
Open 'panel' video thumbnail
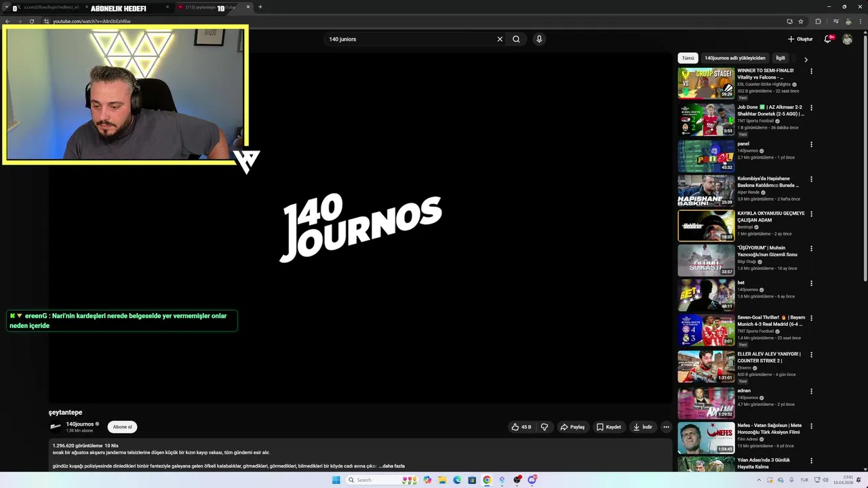coord(706,156)
